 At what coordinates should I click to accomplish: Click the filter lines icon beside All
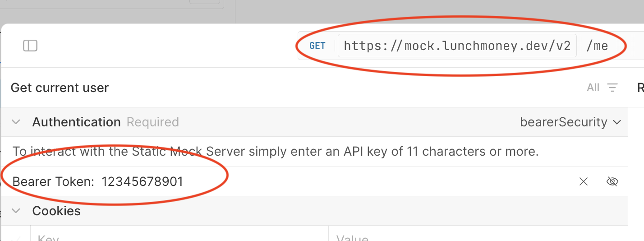tap(612, 88)
